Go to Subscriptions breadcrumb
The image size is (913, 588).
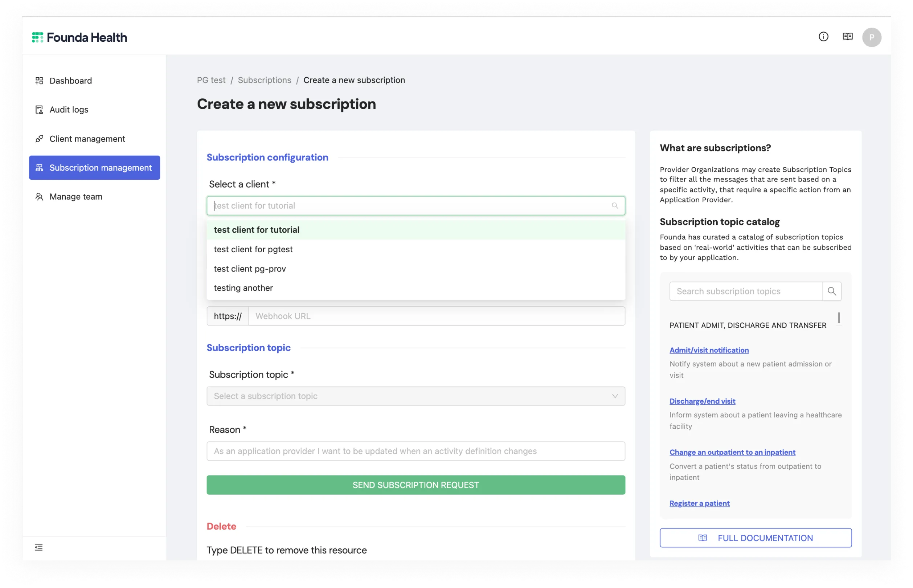264,80
